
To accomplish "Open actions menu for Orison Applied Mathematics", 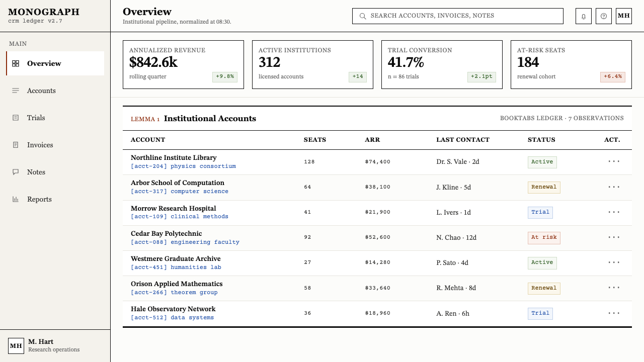I will pos(614,288).
